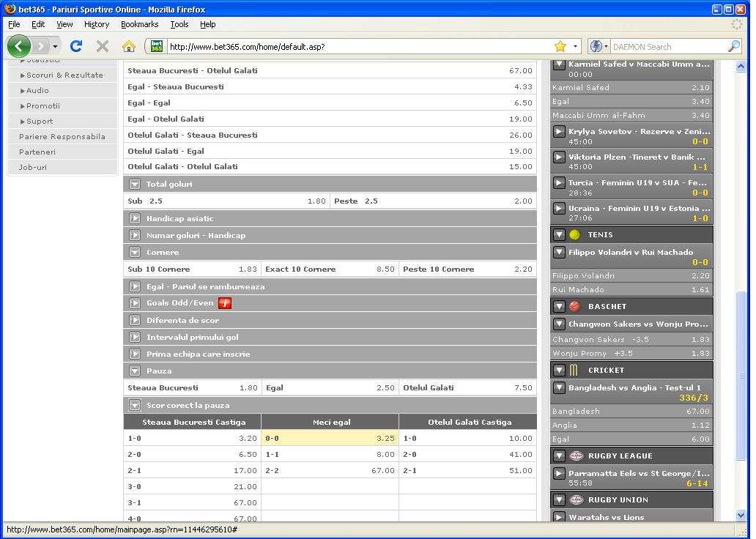Click the red info icon beside Goals Odd/Even
Image resolution: width=756 pixels, height=539 pixels.
click(225, 302)
